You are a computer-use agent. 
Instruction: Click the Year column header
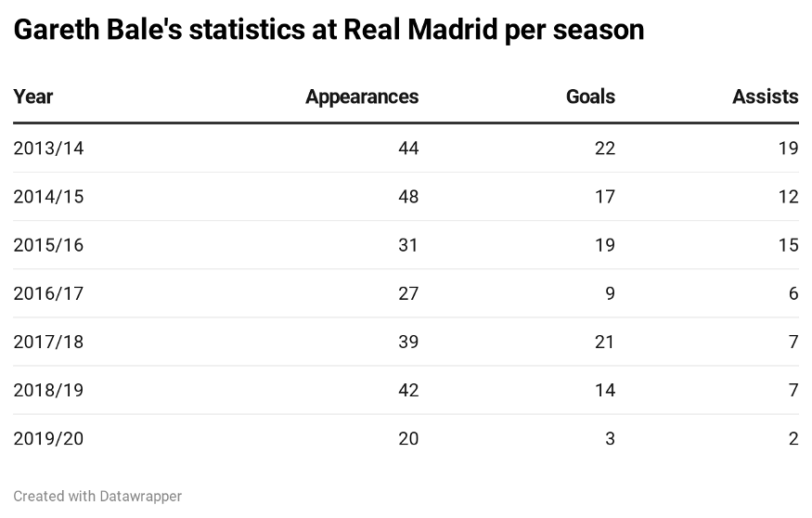pos(33,97)
